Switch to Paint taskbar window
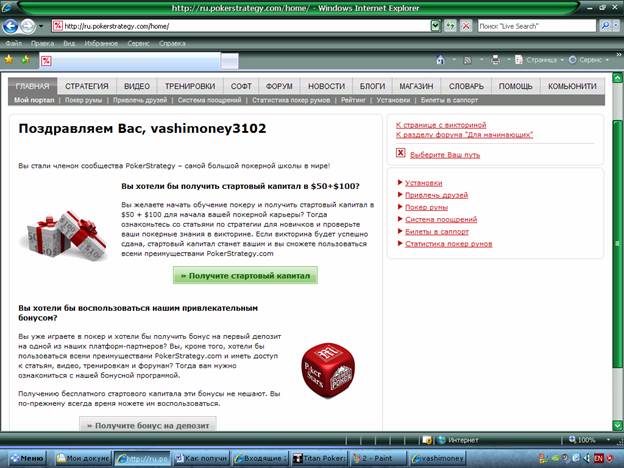This screenshot has height=468, width=624. pyautogui.click(x=378, y=458)
